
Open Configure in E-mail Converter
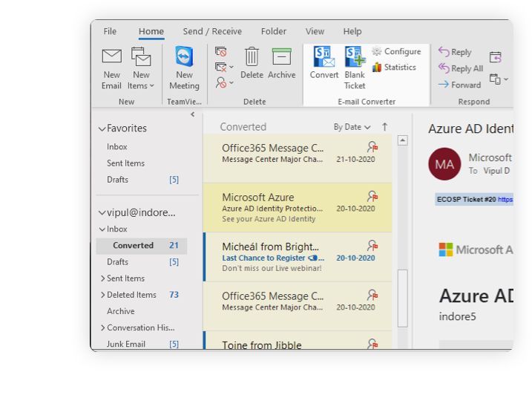[396, 51]
